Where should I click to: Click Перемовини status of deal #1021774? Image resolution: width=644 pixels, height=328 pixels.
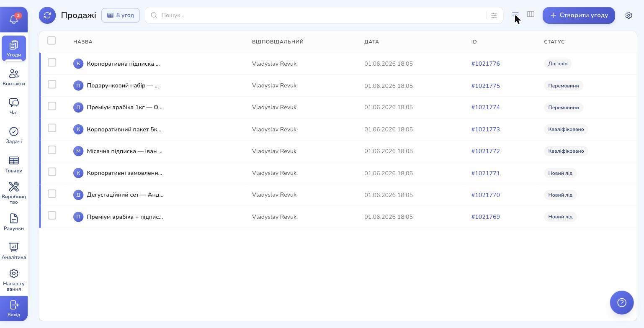pos(564,108)
